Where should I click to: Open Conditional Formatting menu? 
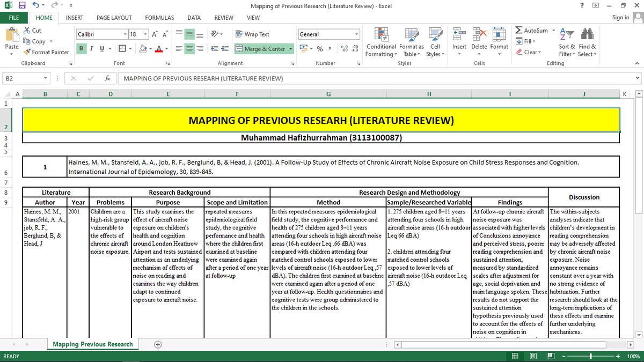pyautogui.click(x=382, y=42)
